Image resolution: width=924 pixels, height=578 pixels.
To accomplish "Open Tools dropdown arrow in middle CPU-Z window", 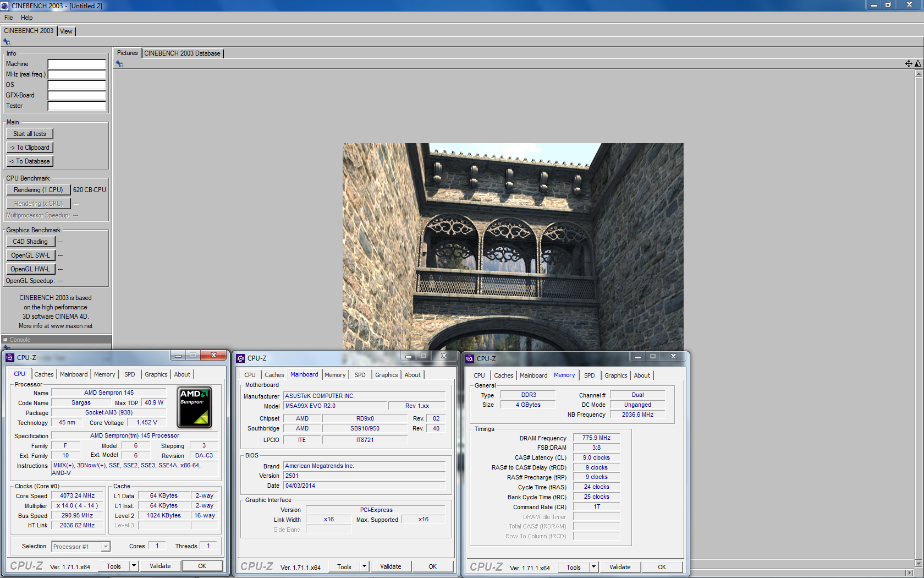I will point(364,566).
